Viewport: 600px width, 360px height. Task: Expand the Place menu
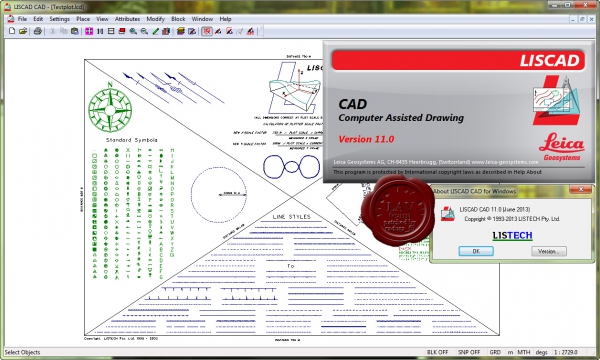83,19
